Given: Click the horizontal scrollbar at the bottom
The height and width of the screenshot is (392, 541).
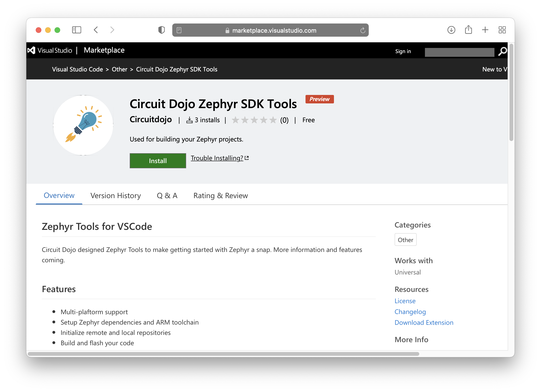Looking at the screenshot, I should [x=223, y=354].
